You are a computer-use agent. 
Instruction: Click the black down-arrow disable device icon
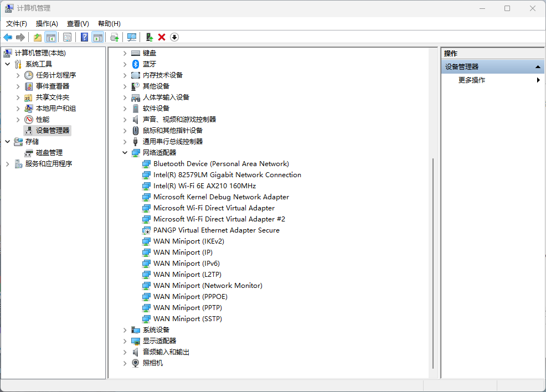pos(174,37)
